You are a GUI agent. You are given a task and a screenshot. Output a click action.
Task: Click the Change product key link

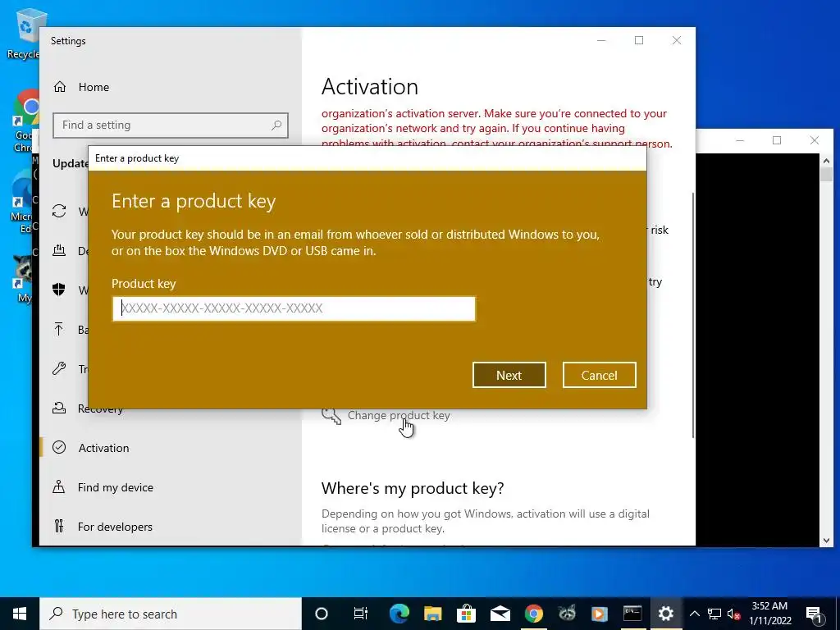tap(399, 415)
